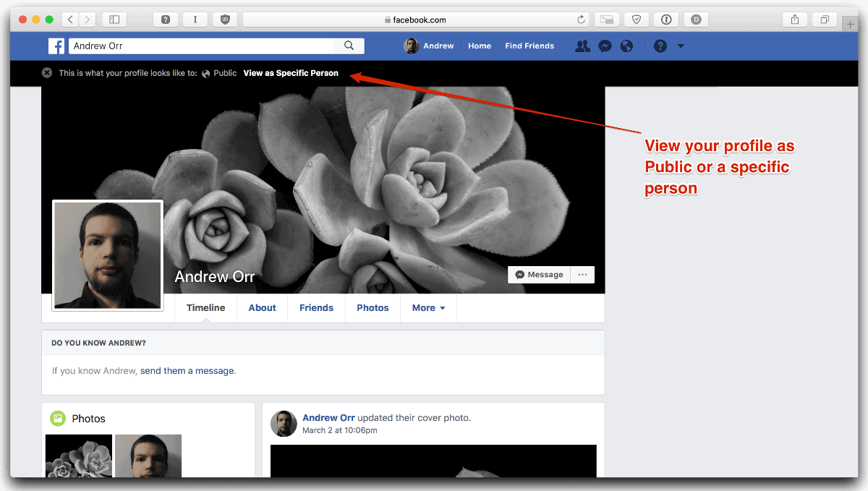Screen dimensions: 868x491
Task: Click Safari's Share icon
Action: point(795,20)
